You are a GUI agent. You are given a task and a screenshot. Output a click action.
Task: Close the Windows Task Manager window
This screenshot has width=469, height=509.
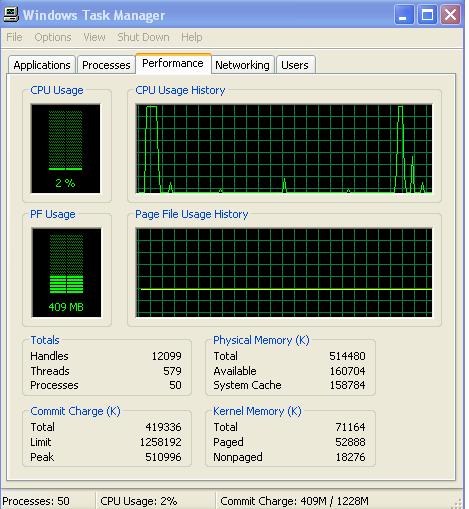[450, 15]
